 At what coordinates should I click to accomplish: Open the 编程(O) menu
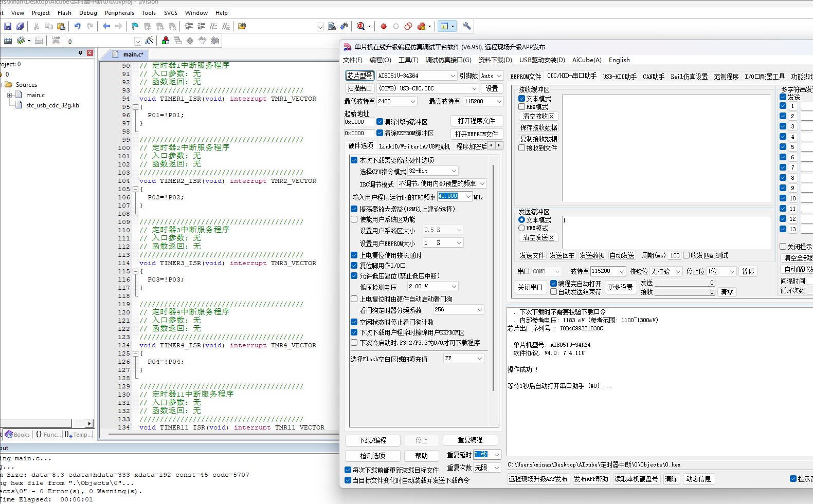coord(380,60)
